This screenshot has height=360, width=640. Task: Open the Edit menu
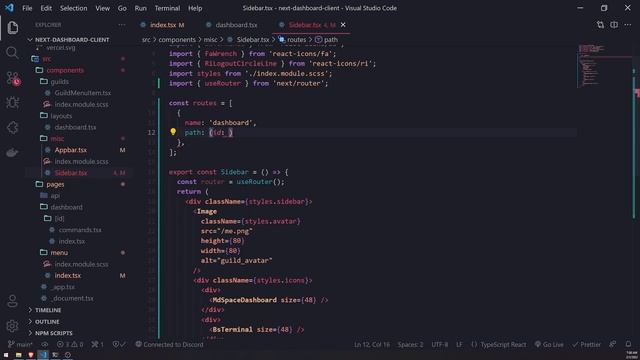click(x=46, y=8)
